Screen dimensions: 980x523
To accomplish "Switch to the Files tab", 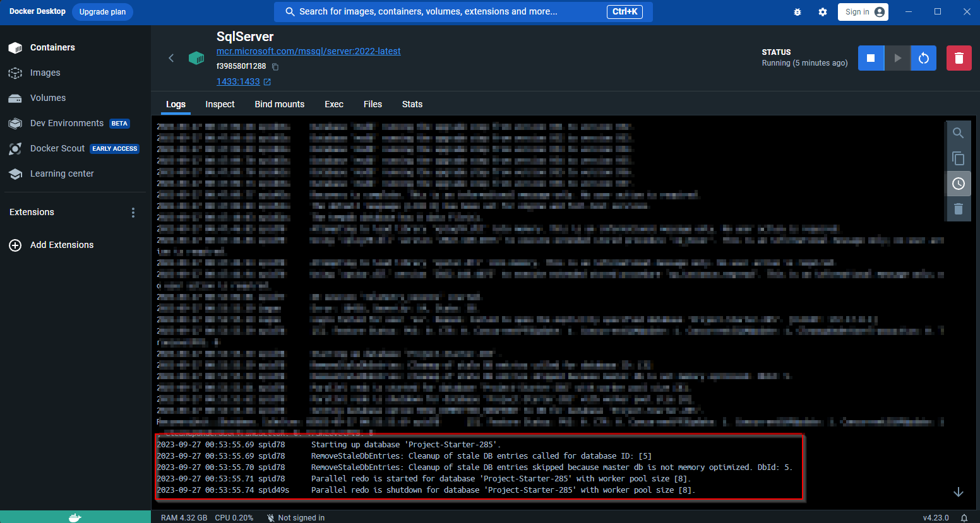I will coord(373,104).
